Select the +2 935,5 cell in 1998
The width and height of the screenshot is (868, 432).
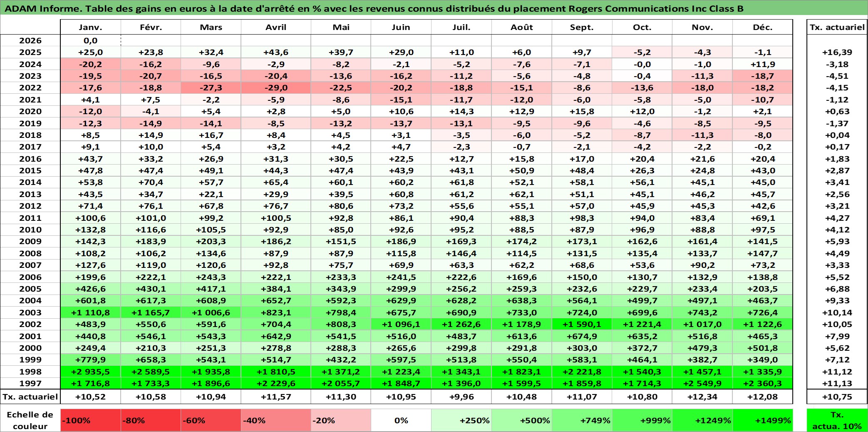(91, 372)
